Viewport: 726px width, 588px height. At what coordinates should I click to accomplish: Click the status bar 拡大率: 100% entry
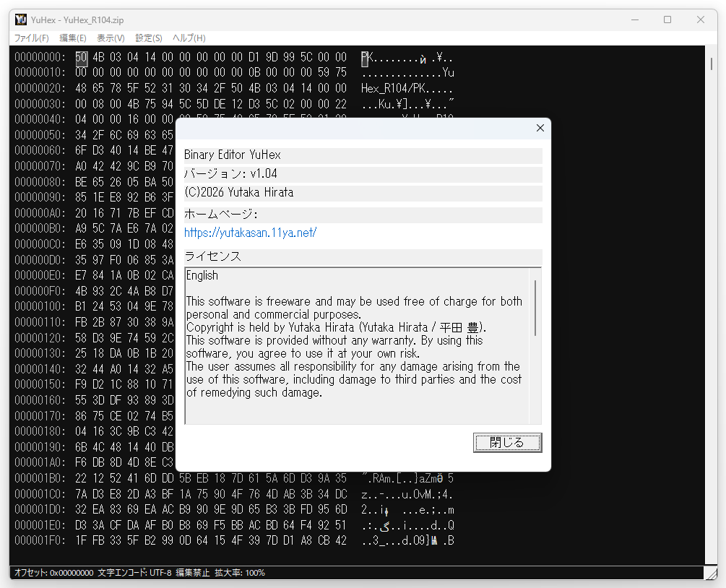pos(240,573)
